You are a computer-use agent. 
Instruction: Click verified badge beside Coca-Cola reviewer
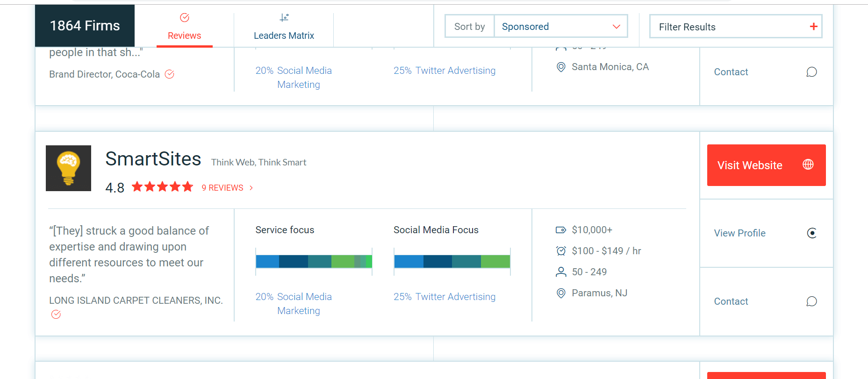(x=170, y=74)
